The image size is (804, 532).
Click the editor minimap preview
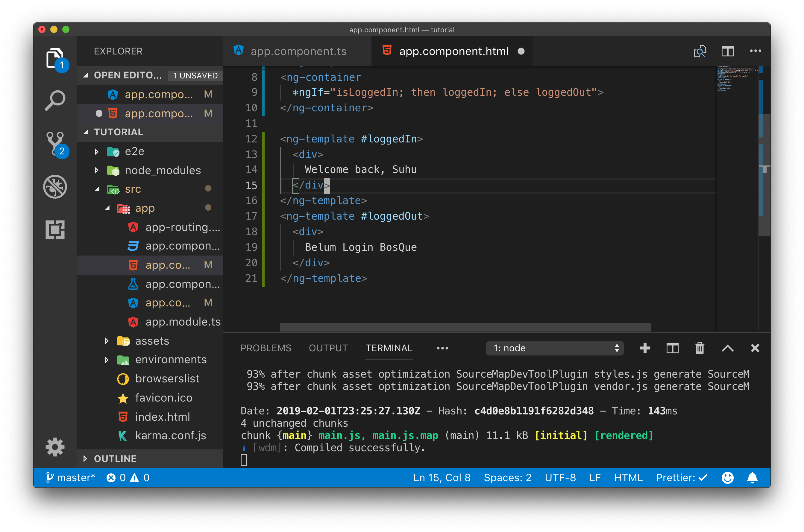coord(738,79)
